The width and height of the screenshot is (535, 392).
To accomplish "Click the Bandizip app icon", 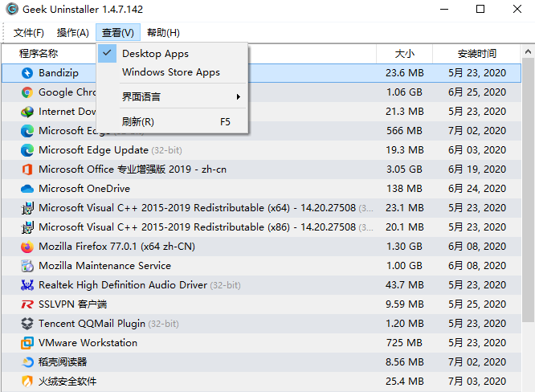I will (27, 73).
